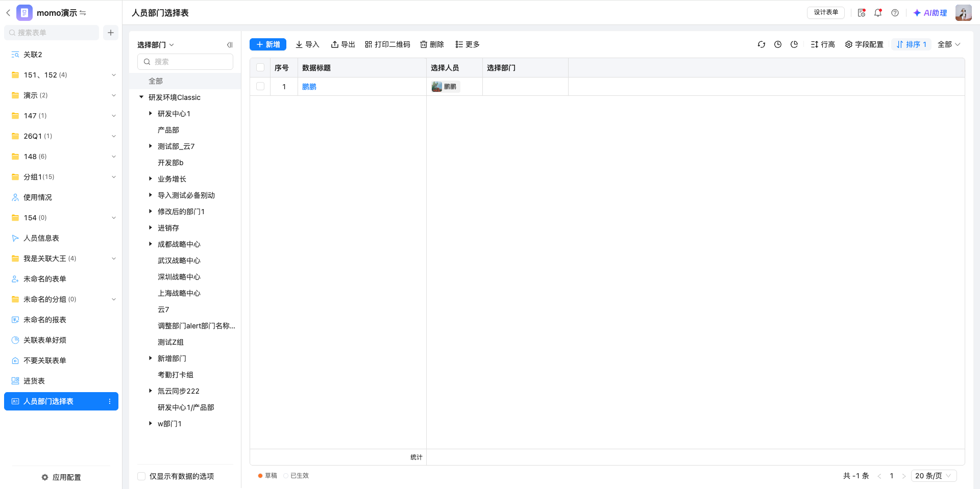Viewport: 980px width, 489px height.
Task: Collapse the department filter panel icon
Action: click(230, 45)
